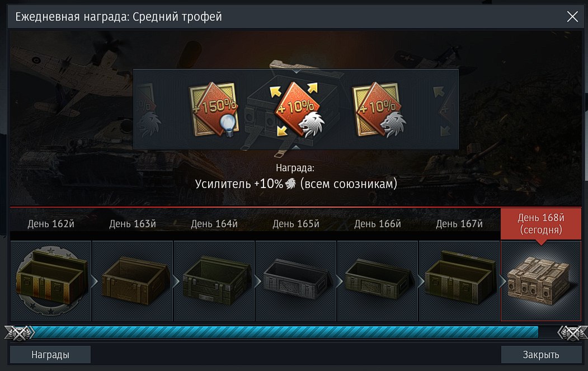Select the Day 166 empty crate

(x=378, y=281)
